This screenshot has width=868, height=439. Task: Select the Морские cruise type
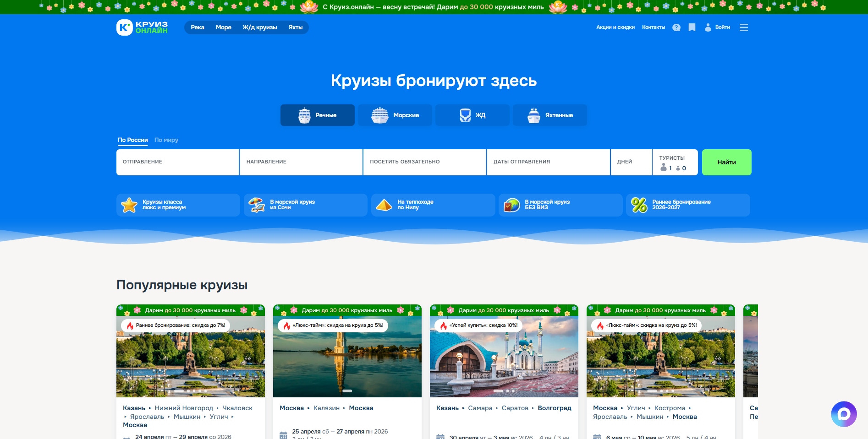[395, 115]
